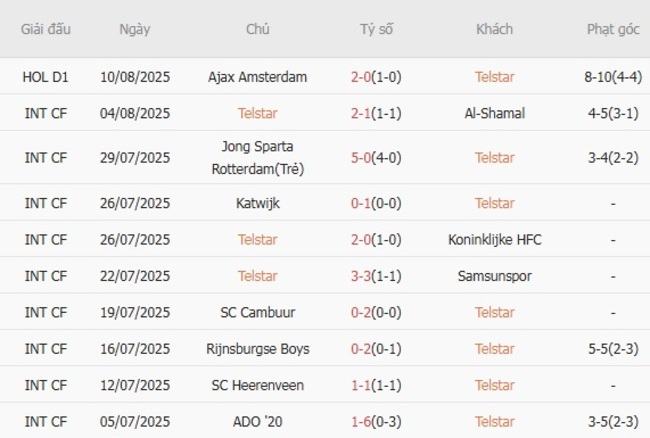Open the 5-0(4-0) match score
The height and width of the screenshot is (438, 650).
pos(377,157)
